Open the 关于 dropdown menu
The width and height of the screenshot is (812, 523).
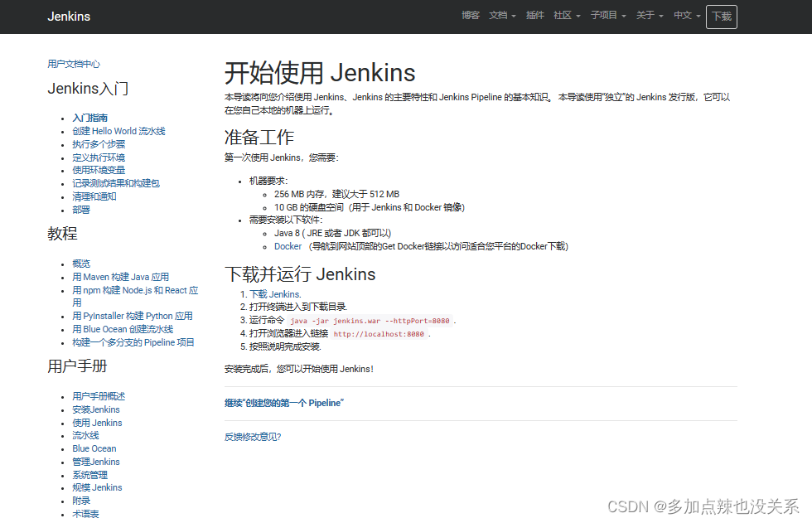[650, 16]
